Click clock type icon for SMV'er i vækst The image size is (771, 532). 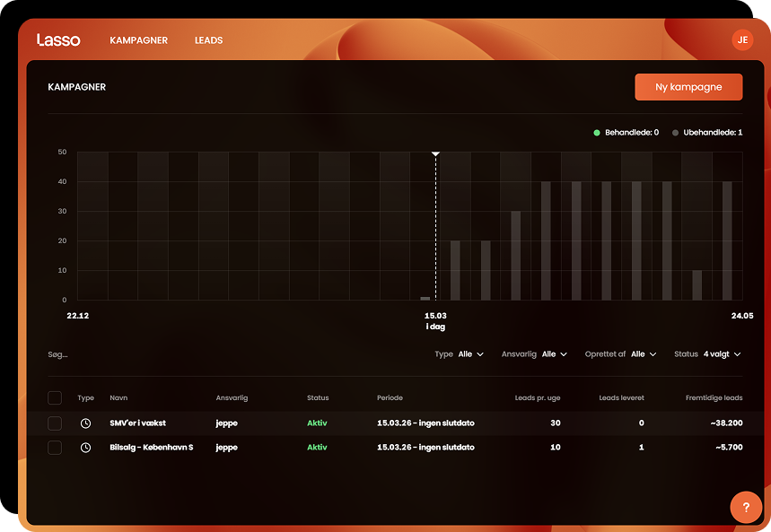pos(85,423)
